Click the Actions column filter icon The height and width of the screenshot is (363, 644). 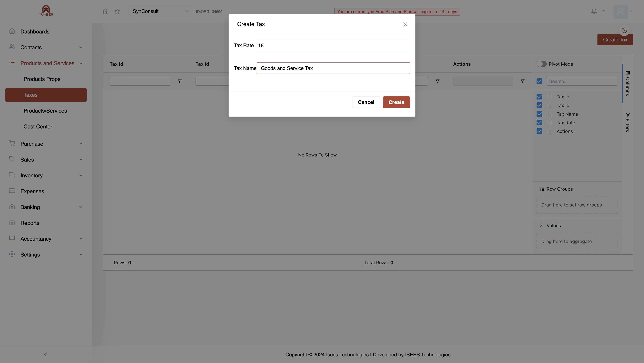click(523, 81)
